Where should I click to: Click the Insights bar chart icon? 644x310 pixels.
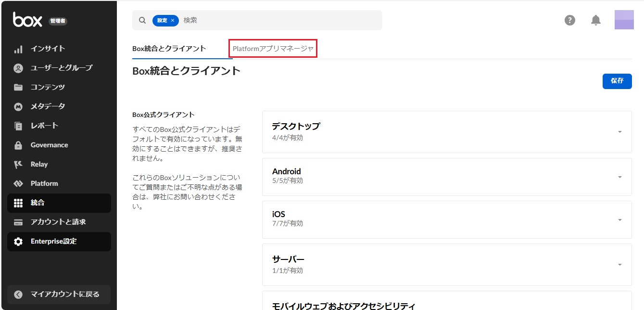pyautogui.click(x=18, y=49)
